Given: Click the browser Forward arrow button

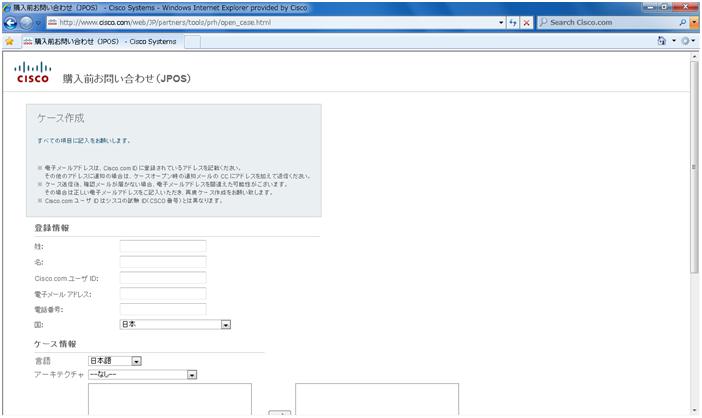Looking at the screenshot, I should (x=26, y=22).
